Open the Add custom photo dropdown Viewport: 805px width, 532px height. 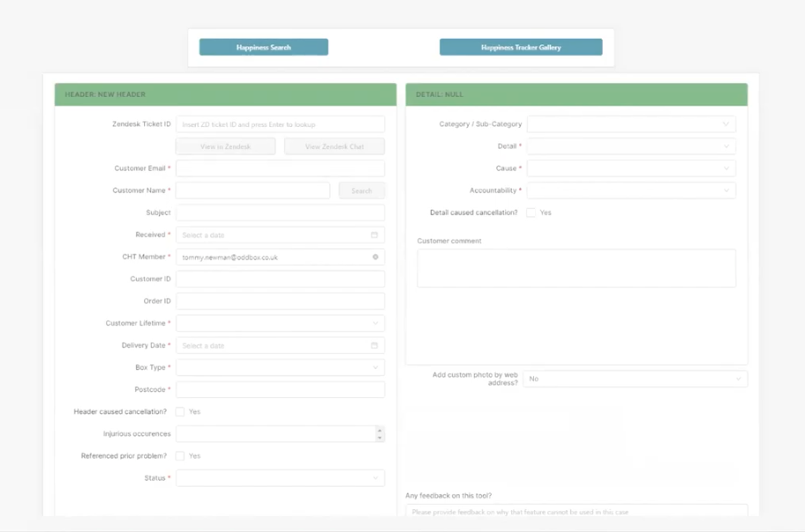(635, 378)
